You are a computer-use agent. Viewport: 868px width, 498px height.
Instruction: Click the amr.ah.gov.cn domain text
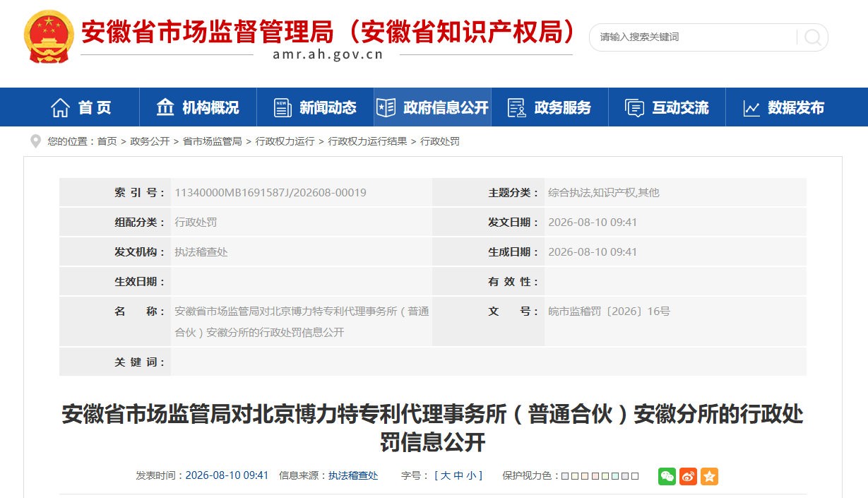328,54
